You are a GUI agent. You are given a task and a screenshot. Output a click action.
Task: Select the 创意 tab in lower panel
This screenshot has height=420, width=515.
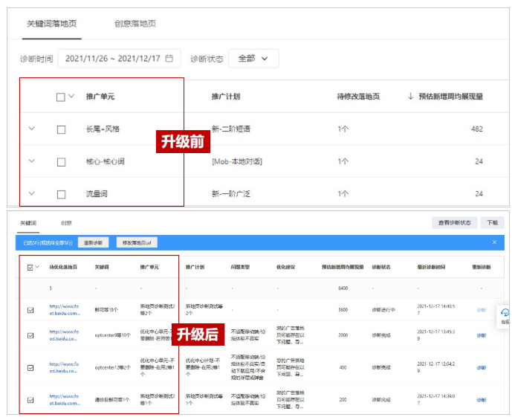[66, 223]
